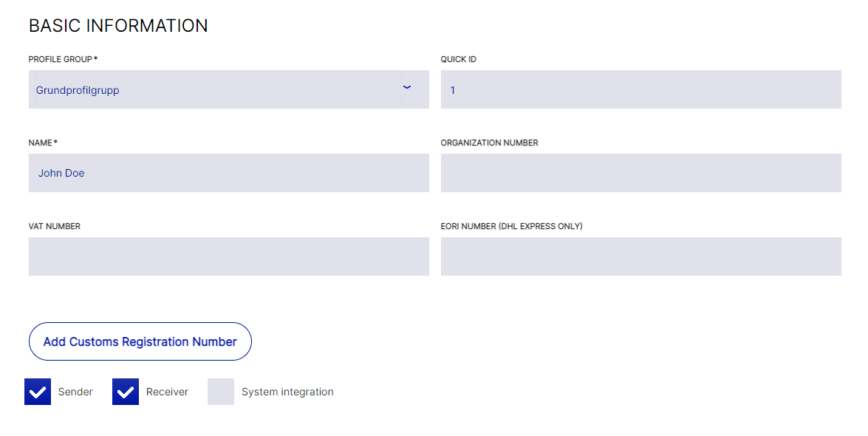Uncheck the Sender checkbox
868x436 pixels.
pos(37,392)
